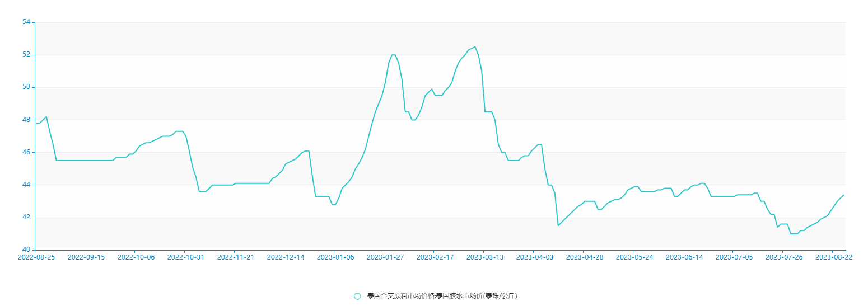Select x-axis date label 2022-12-14
Screen dimensions: 868x306
[286, 257]
